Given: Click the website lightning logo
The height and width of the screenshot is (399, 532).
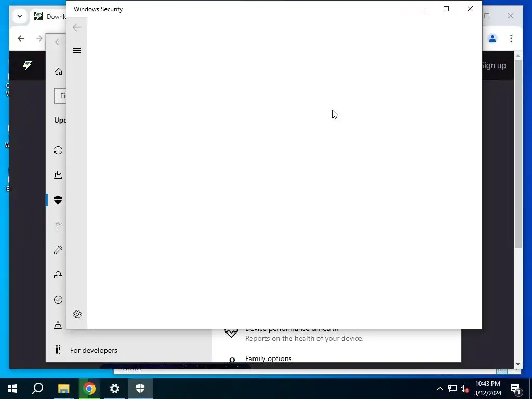Looking at the screenshot, I should (x=28, y=65).
